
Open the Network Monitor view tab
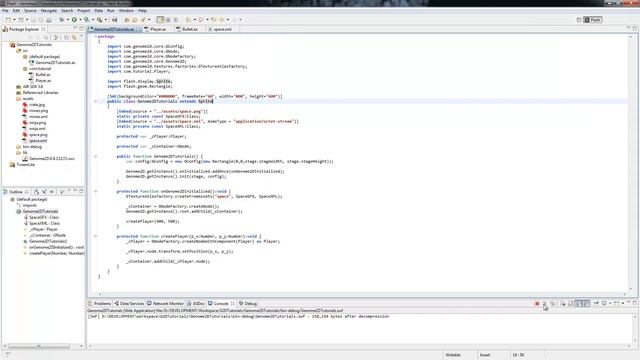coord(166,304)
